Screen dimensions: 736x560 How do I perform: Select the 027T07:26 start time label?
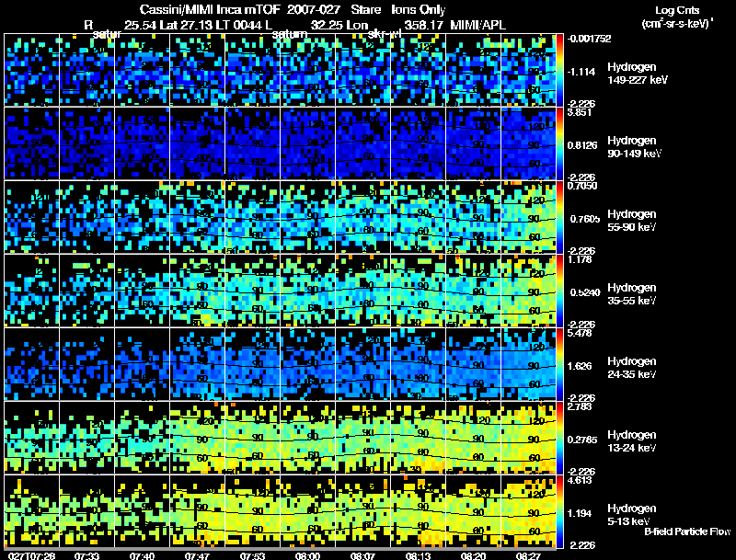tap(32, 555)
